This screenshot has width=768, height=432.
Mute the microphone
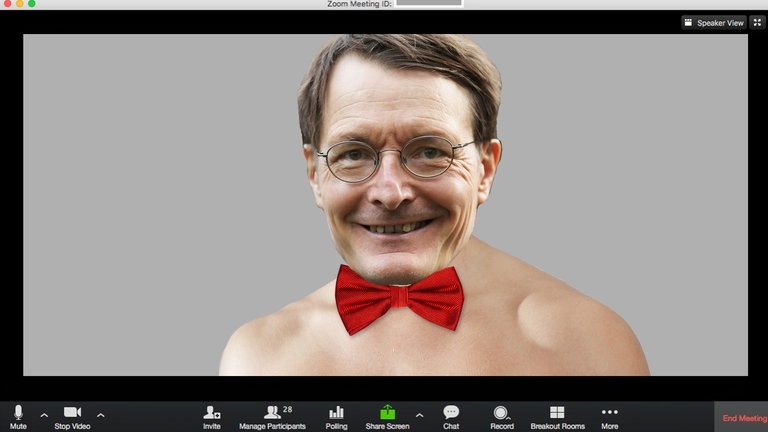tap(18, 417)
